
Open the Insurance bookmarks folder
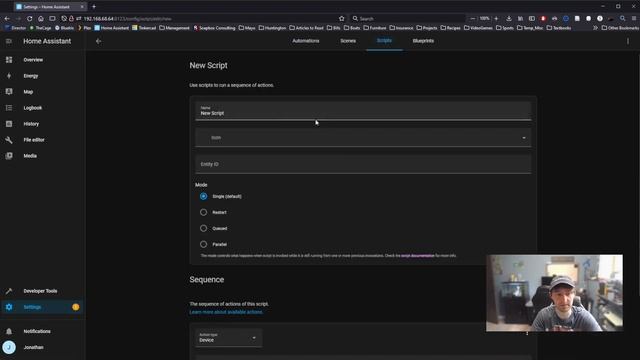pyautogui.click(x=401, y=28)
